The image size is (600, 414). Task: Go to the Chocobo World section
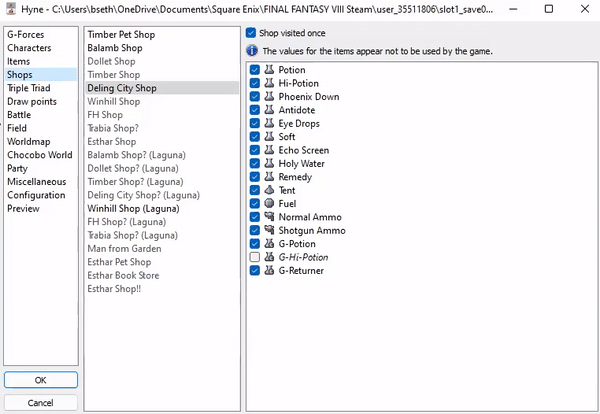pyautogui.click(x=40, y=155)
